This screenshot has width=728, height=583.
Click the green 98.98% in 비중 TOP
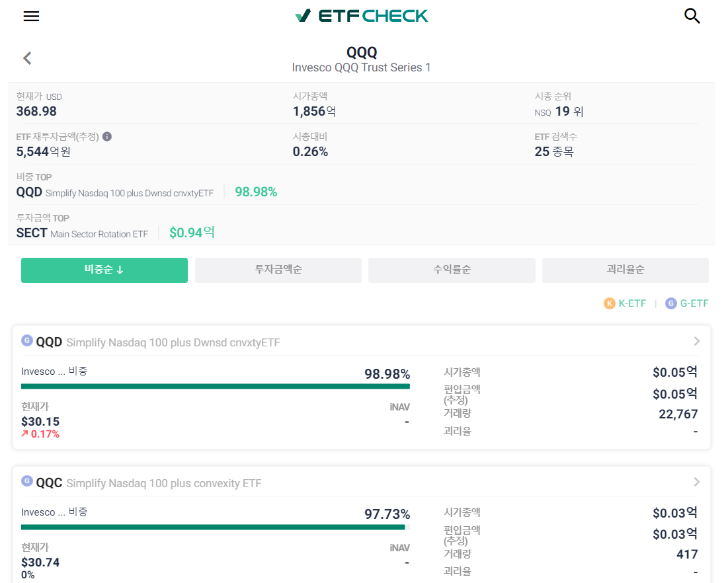256,192
